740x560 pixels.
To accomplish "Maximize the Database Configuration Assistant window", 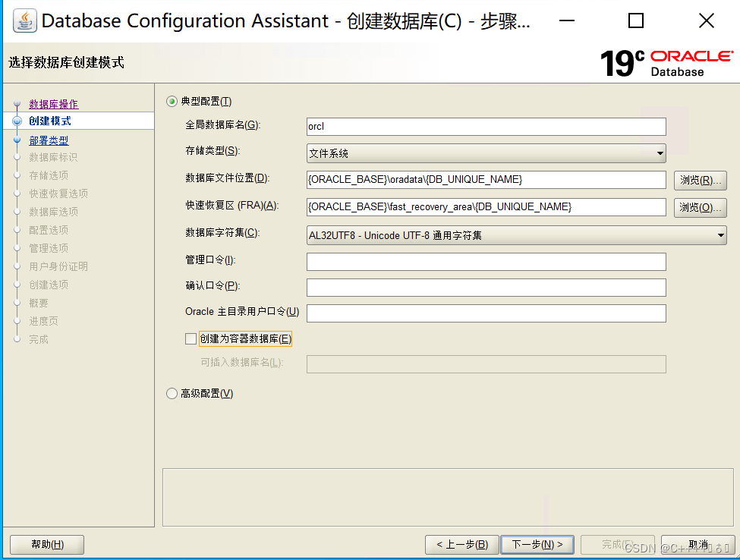I will tap(636, 20).
